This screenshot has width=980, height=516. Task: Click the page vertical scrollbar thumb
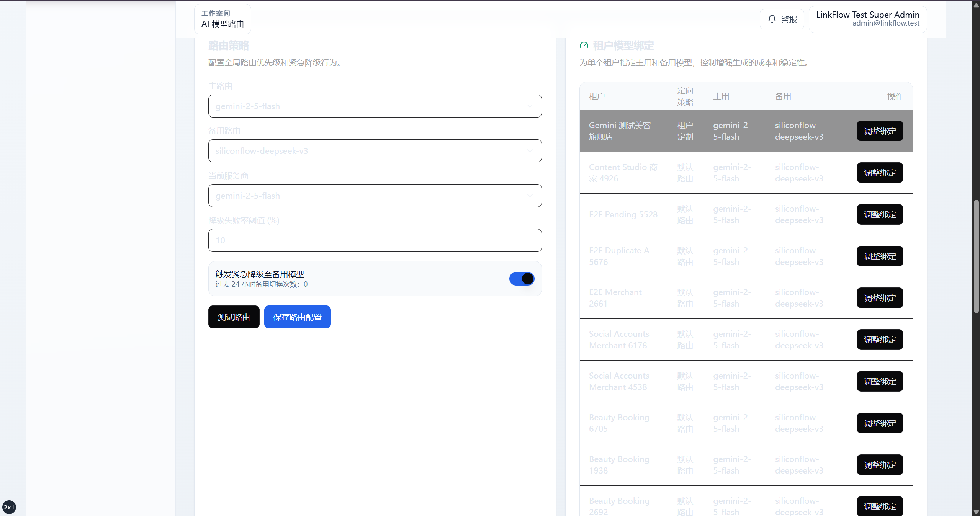[x=976, y=256]
